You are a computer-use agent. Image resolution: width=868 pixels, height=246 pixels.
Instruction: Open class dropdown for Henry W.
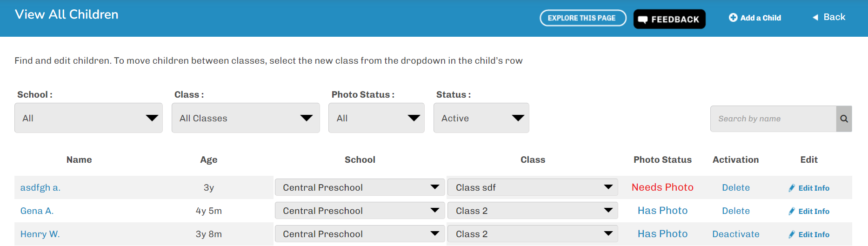pyautogui.click(x=533, y=234)
